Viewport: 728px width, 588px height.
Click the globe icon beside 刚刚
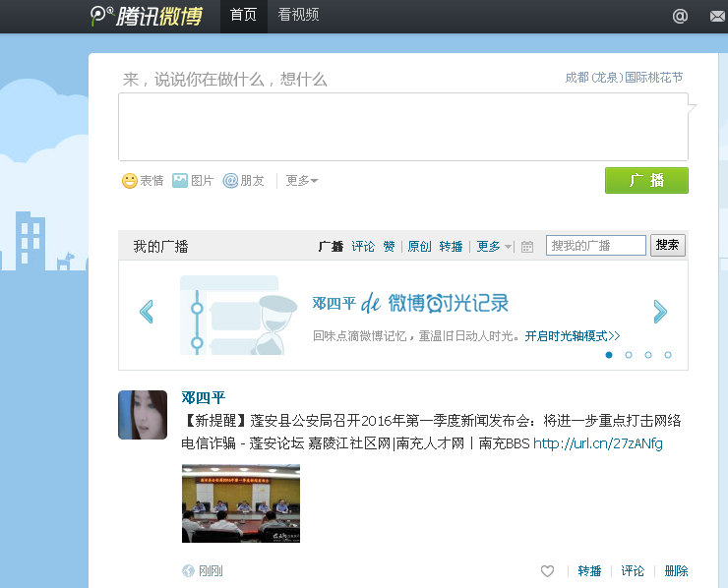point(188,571)
